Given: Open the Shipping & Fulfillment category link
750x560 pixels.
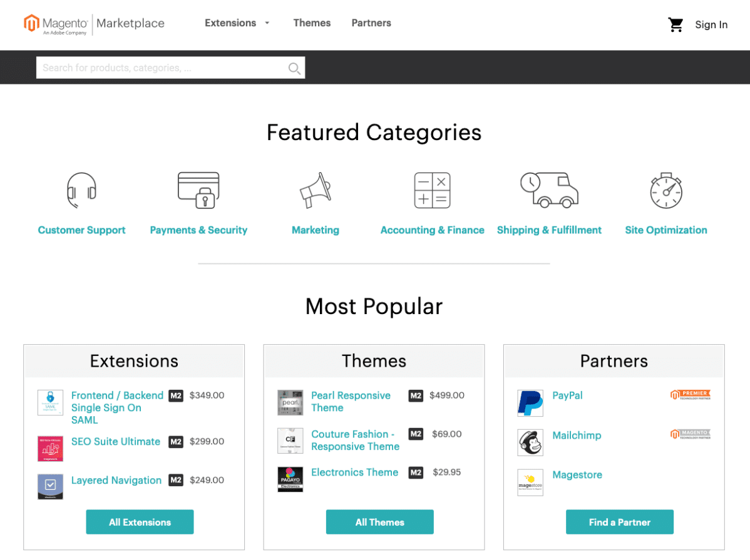Looking at the screenshot, I should pyautogui.click(x=549, y=230).
